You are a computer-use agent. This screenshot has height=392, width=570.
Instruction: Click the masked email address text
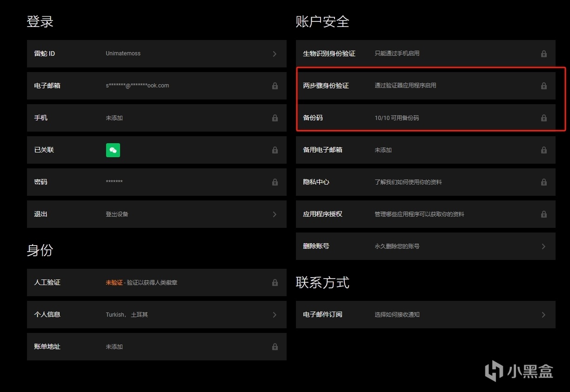(x=137, y=86)
